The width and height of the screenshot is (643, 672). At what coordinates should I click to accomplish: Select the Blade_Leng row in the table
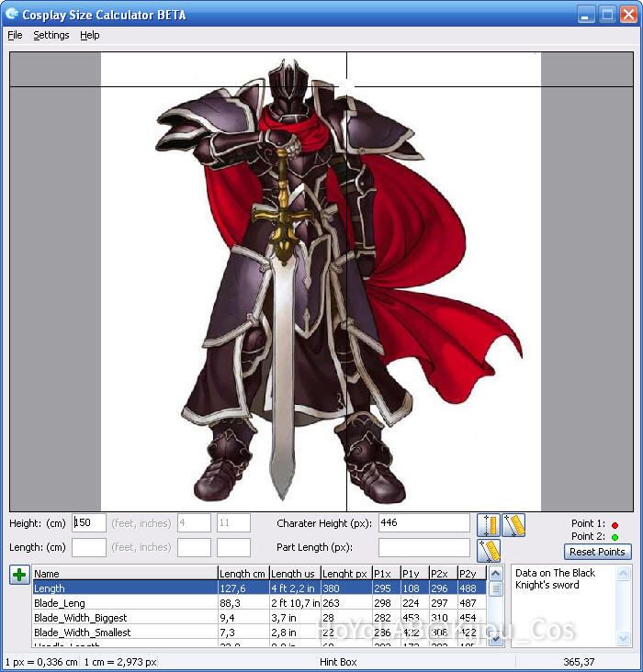click(x=124, y=603)
